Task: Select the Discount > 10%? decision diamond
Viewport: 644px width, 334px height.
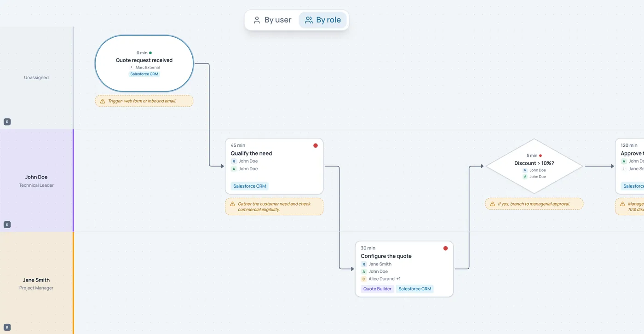Action: coord(534,166)
